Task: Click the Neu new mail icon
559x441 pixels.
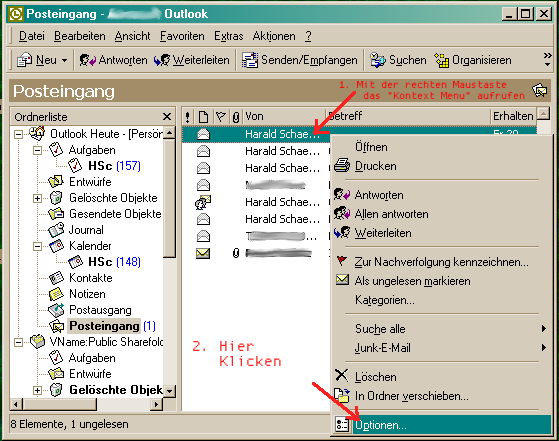Action: [x=24, y=60]
